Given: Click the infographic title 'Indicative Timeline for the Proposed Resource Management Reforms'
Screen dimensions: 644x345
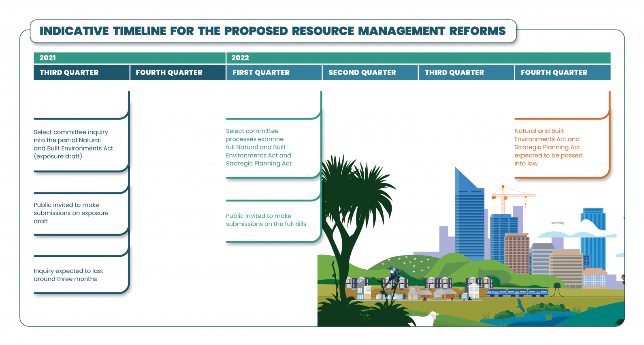Looking at the screenshot, I should pos(273,31).
